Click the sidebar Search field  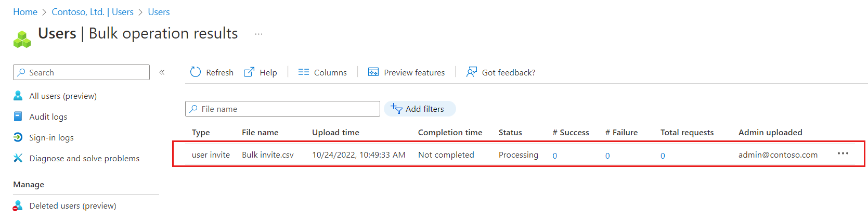[x=81, y=72]
